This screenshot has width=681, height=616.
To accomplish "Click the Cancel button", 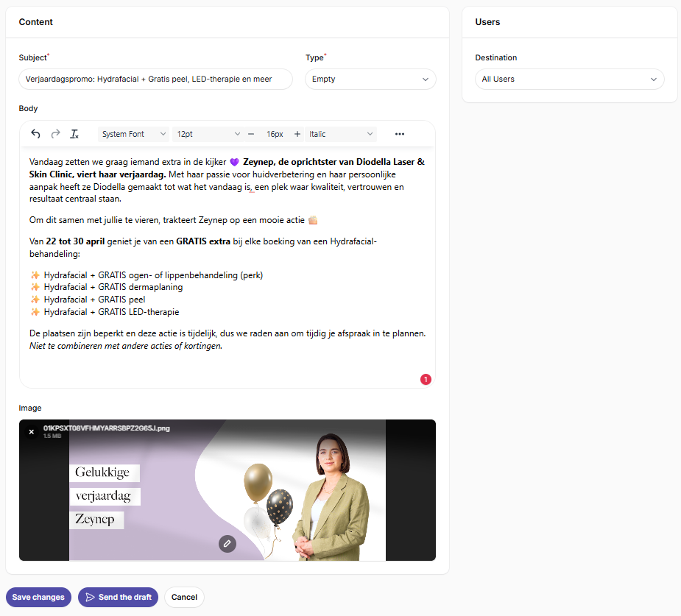I will click(184, 597).
